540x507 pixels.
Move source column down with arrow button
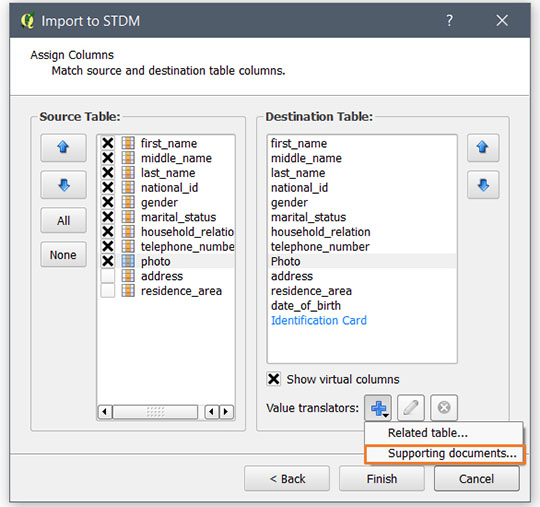click(x=63, y=185)
